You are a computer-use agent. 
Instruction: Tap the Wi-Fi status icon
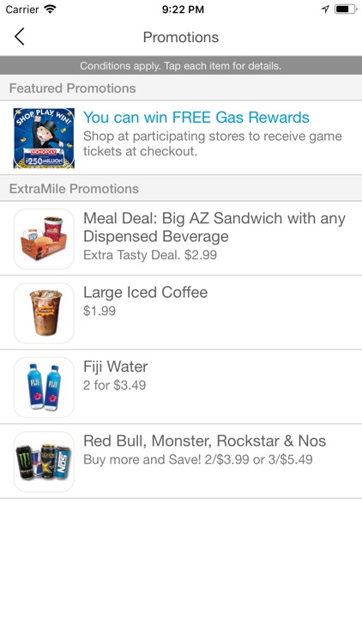50,9
